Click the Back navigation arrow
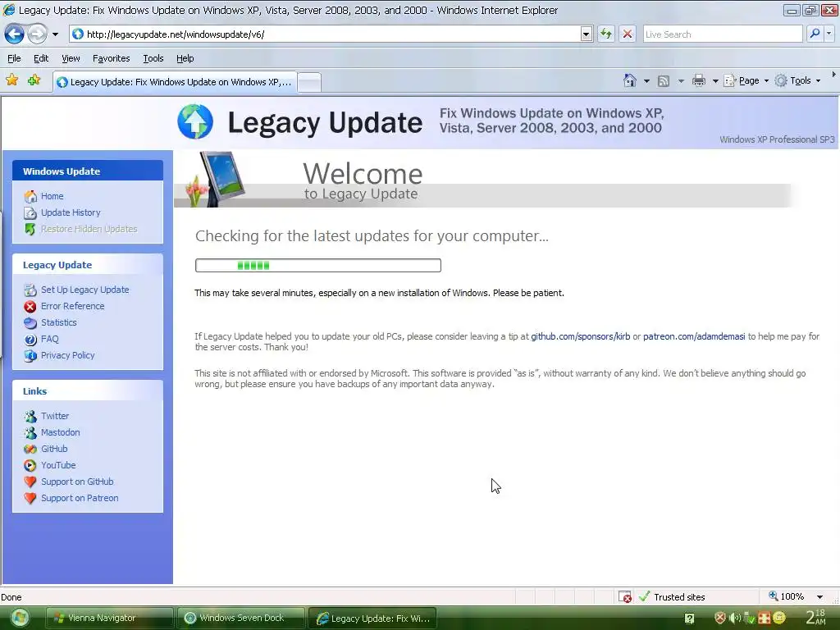This screenshot has height=630, width=840. (x=15, y=34)
